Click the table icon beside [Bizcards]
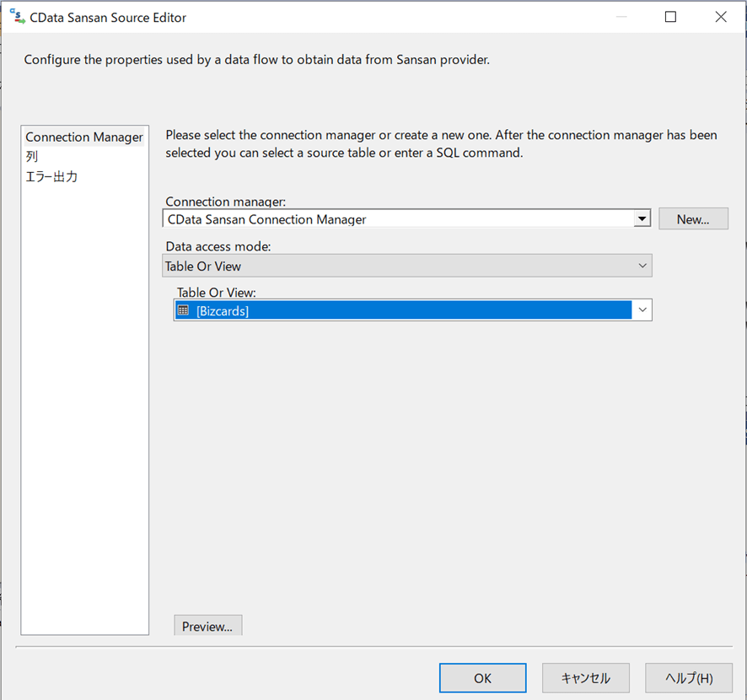The width and height of the screenshot is (747, 700). [x=184, y=310]
